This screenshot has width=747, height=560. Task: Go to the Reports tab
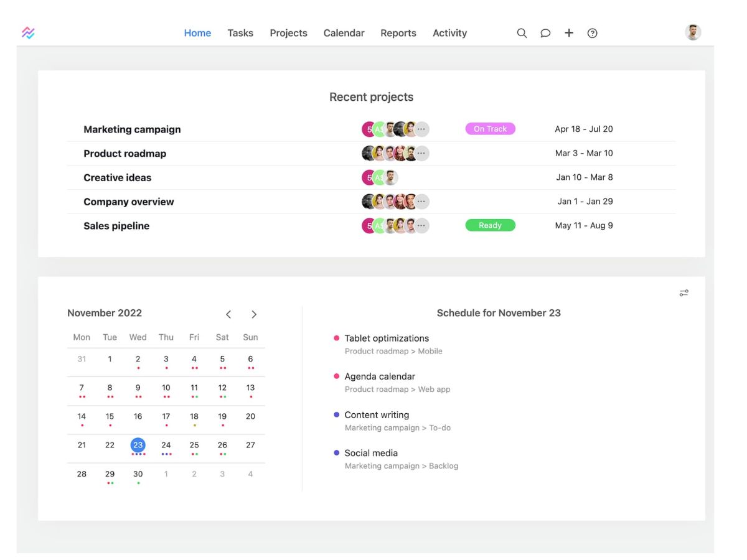[x=398, y=33]
